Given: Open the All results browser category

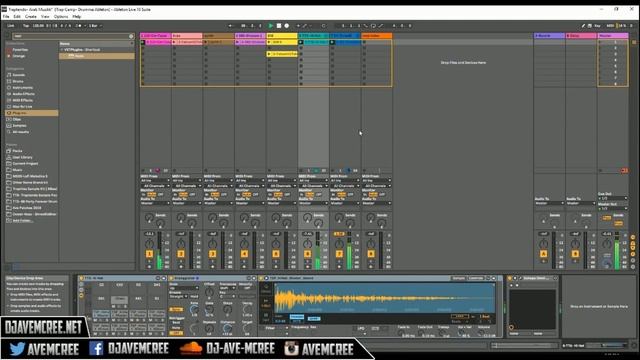Looking at the screenshot, I should pyautogui.click(x=20, y=132).
